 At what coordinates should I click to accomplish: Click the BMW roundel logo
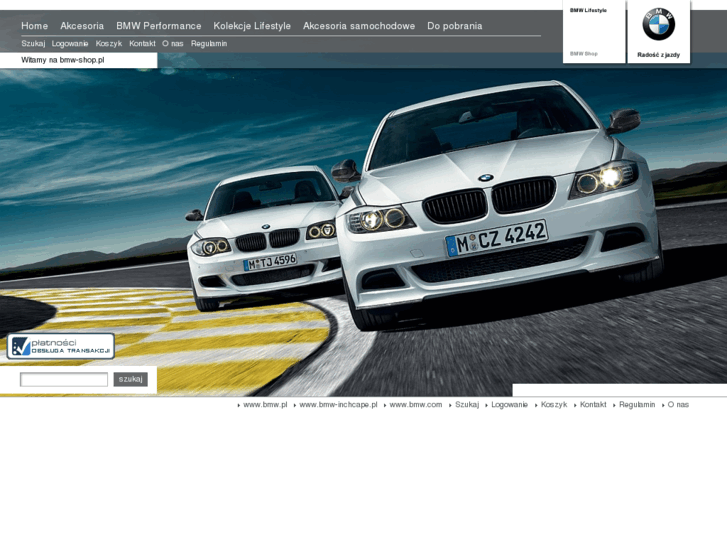[658, 24]
